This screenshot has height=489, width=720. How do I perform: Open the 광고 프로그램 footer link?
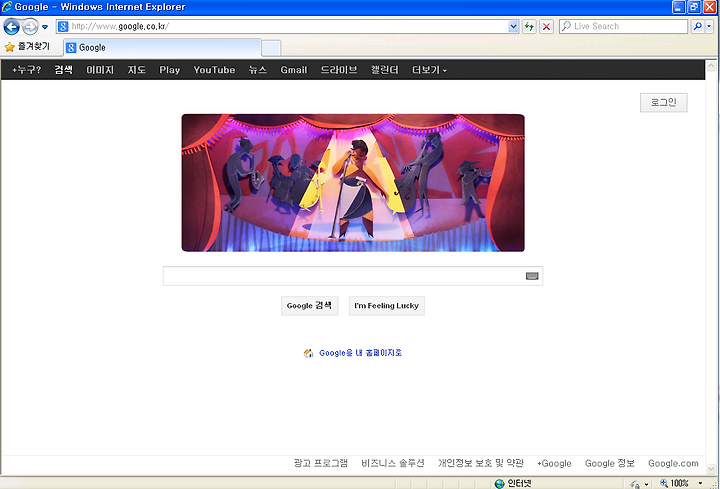321,463
